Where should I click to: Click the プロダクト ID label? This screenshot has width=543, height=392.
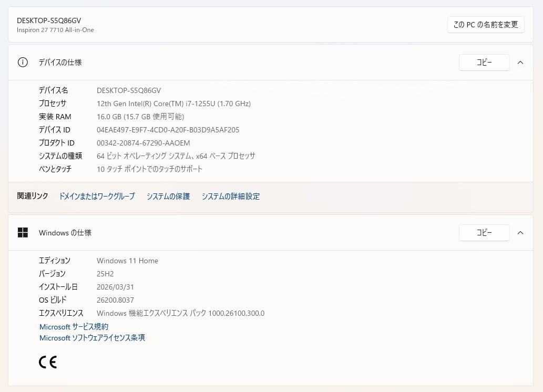(x=56, y=143)
